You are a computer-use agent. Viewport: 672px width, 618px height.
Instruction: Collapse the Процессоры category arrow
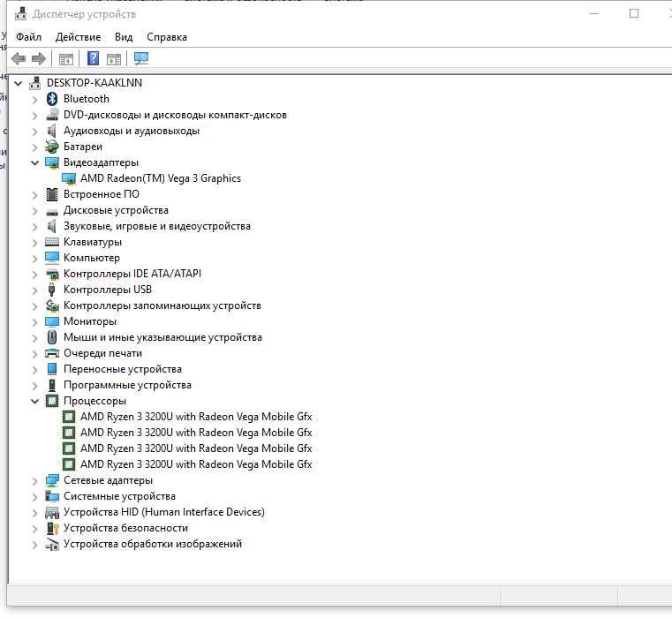tap(34, 401)
